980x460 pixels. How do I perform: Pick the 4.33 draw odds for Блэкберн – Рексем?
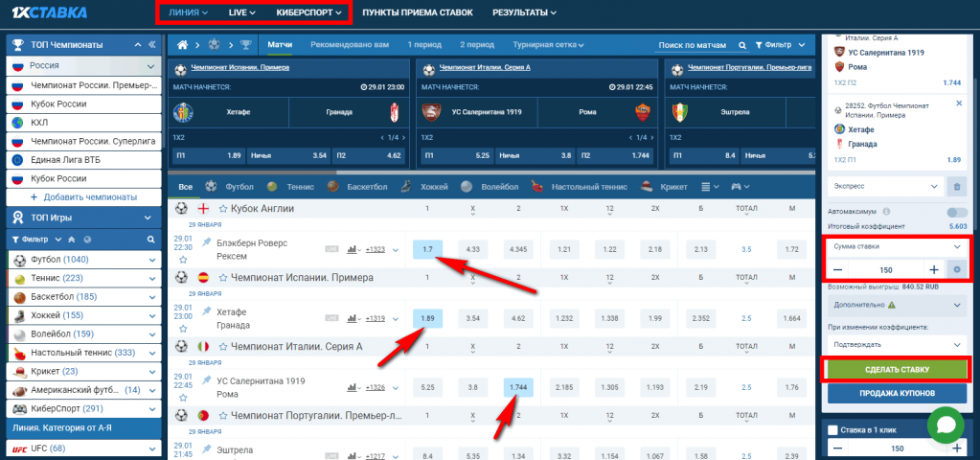pyautogui.click(x=473, y=249)
